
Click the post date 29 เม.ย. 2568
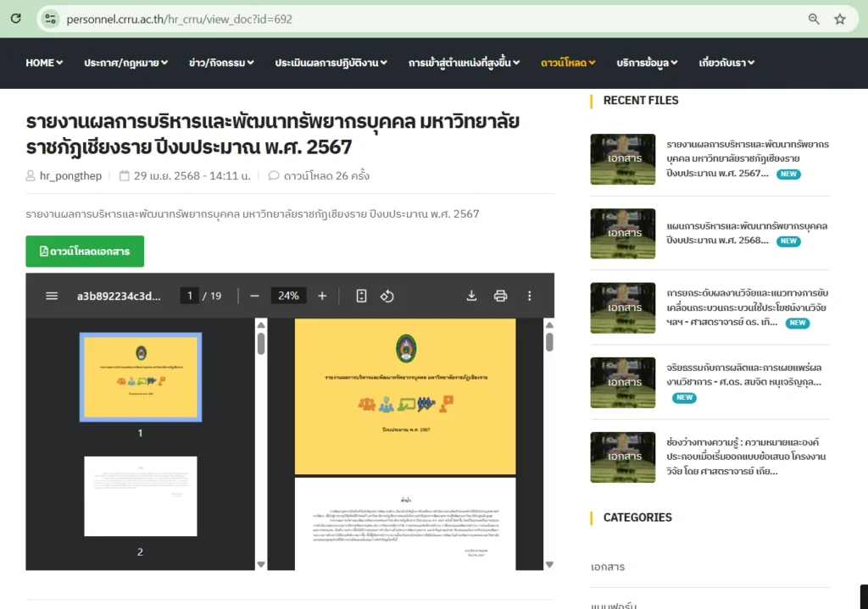click(x=192, y=176)
